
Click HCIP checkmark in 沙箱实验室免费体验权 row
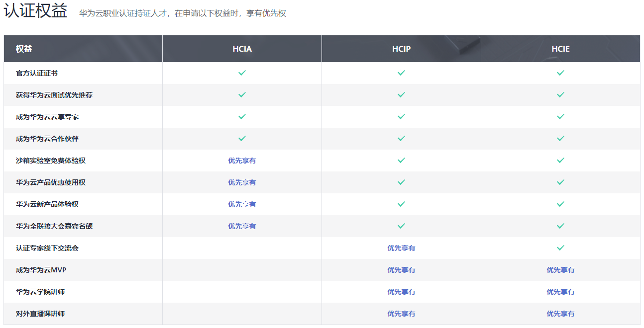[401, 160]
